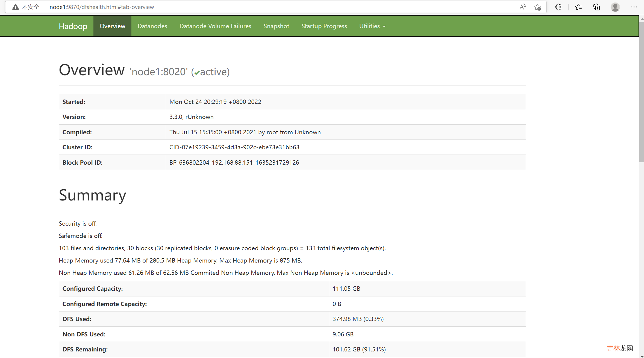
Task: Click the 'Compiled:' row label
Action: [77, 132]
